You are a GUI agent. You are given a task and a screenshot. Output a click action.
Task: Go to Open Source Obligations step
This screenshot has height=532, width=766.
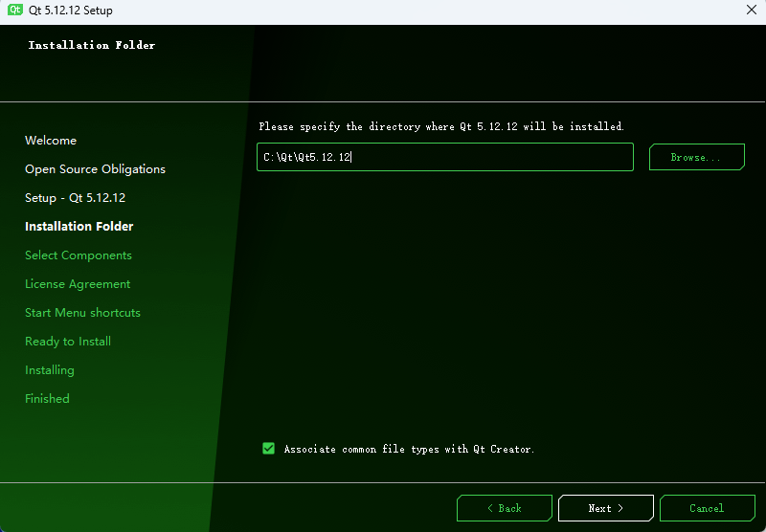(x=95, y=169)
